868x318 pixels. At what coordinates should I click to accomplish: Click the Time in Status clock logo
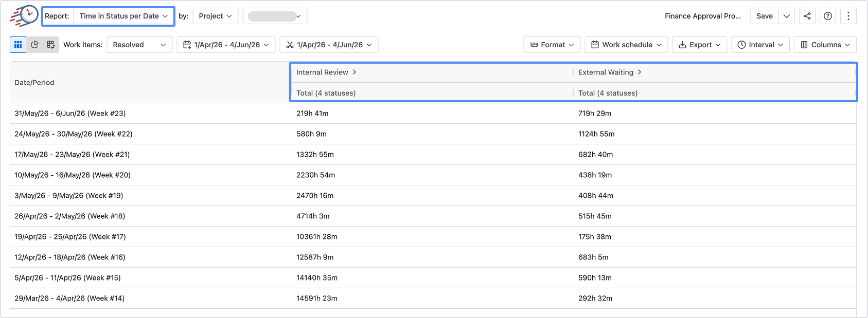pos(24,16)
